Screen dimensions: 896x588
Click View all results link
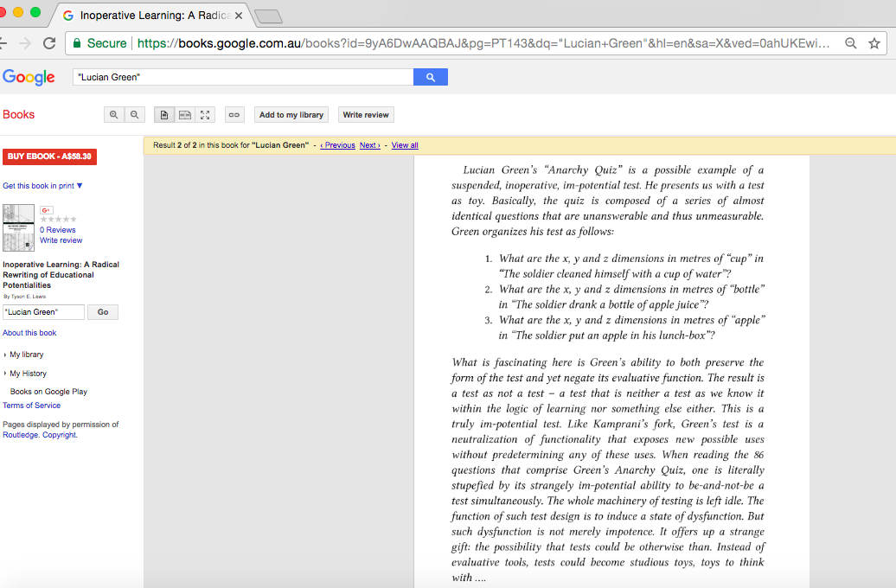(x=405, y=145)
